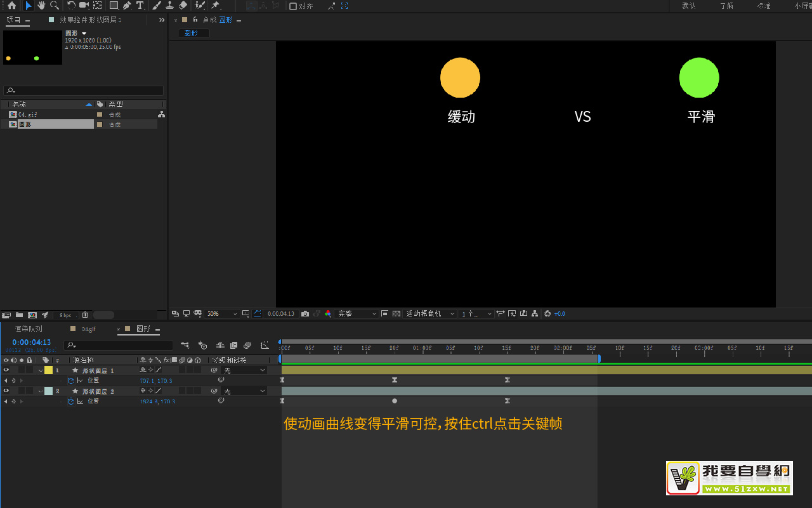Click the snapshot camera icon in viewer

305,314
